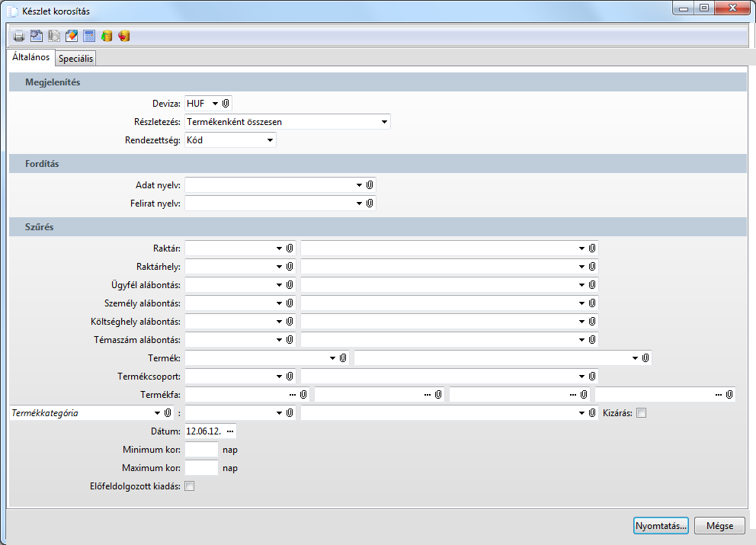Toggle the Előfeldolgozott kiadás checkbox
756x545 pixels.
click(x=190, y=486)
